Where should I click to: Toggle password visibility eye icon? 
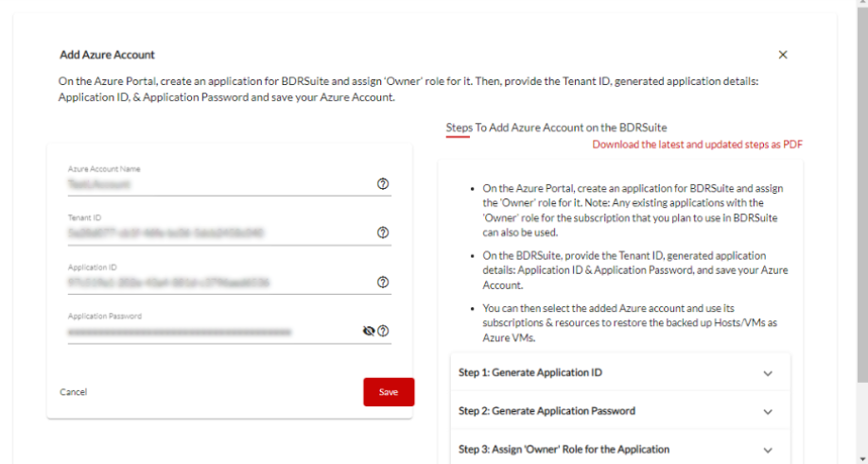point(369,331)
